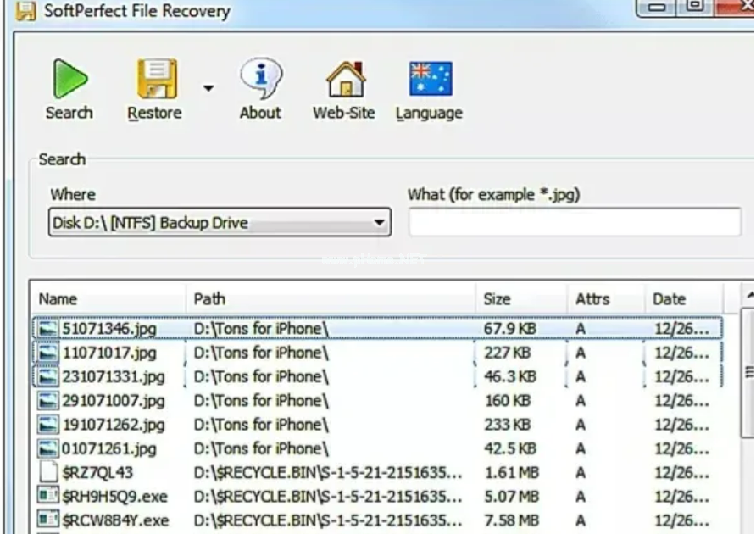The image size is (756, 534).
Task: Click the image icon beside 51071346.jpg
Action: (47, 329)
